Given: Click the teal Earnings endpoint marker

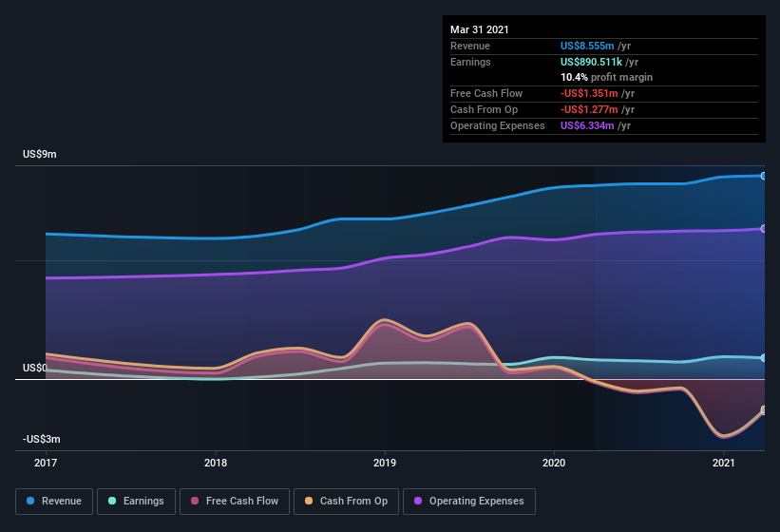Looking at the screenshot, I should [764, 358].
